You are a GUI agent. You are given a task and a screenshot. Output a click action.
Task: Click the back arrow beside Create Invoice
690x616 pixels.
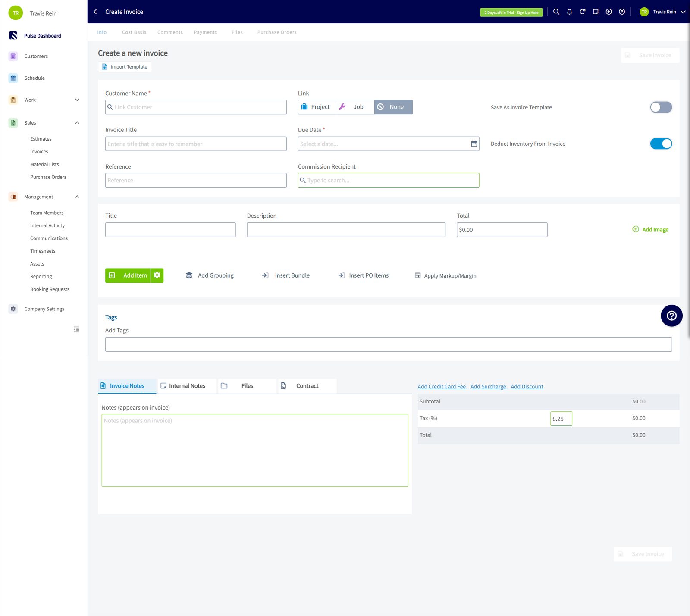tap(95, 12)
